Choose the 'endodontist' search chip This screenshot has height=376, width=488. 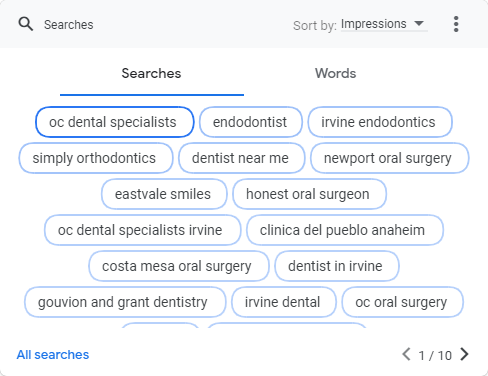click(x=251, y=122)
